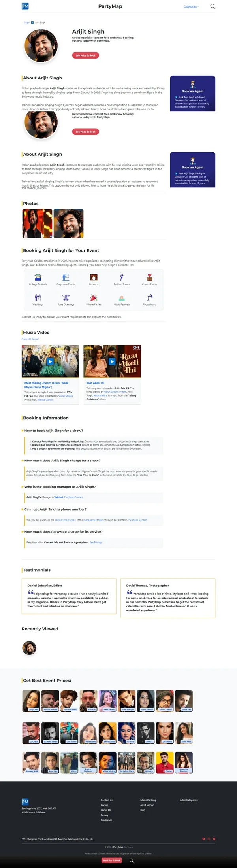Click Vishal Mishra link in song description
The image size is (237, 868).
coord(66,396)
